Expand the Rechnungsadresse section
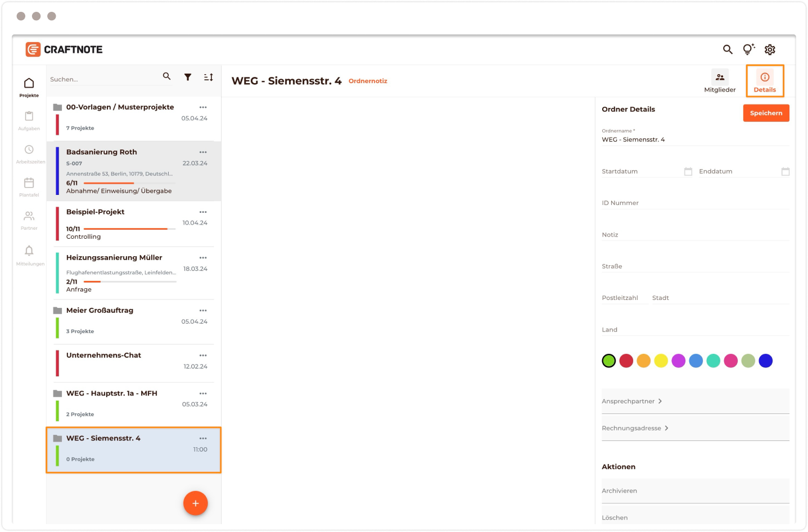Image resolution: width=808 pixels, height=532 pixels. pyautogui.click(x=635, y=428)
